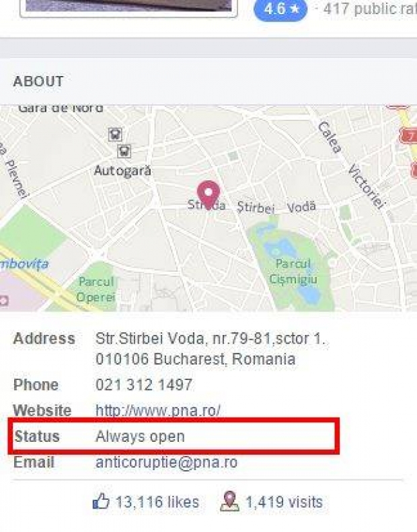Click the anticoruptie@pna.ro email address

166,463
